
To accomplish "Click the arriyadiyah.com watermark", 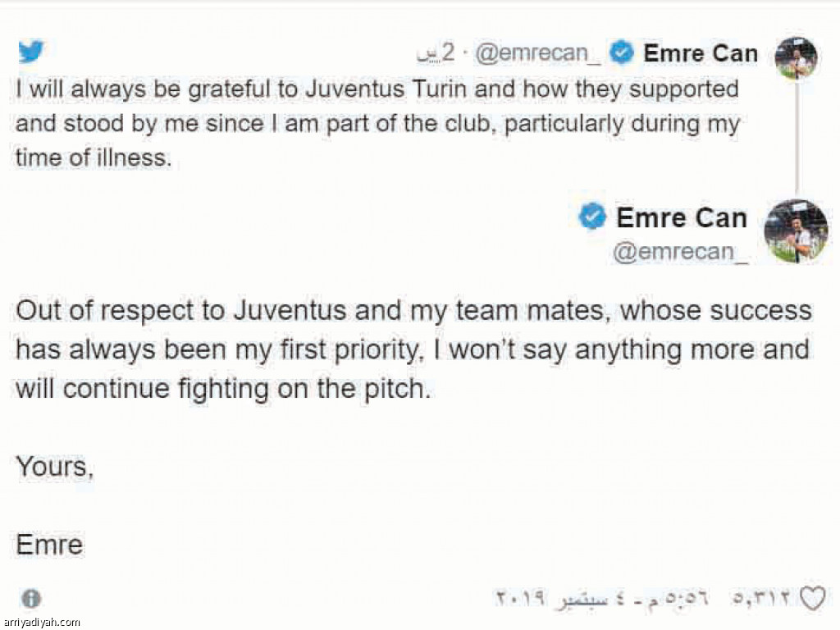I will coord(41,623).
